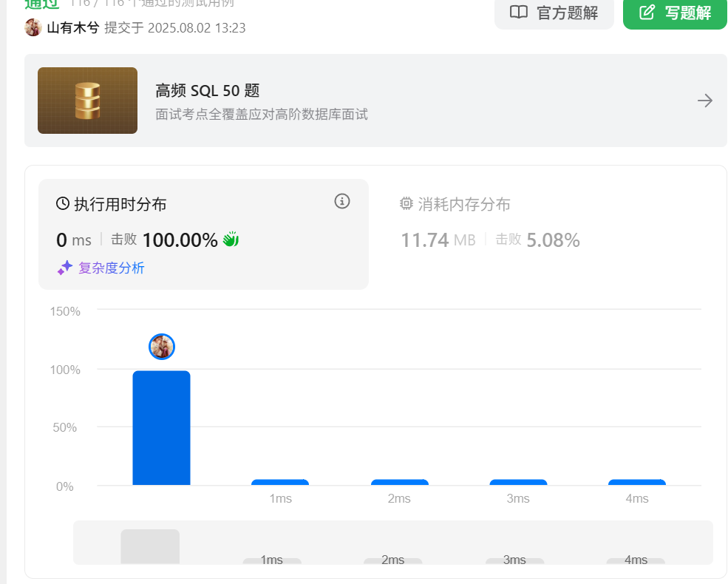Click the 4ms mark on range slider
Screen dimensions: 728x584
coord(636,560)
